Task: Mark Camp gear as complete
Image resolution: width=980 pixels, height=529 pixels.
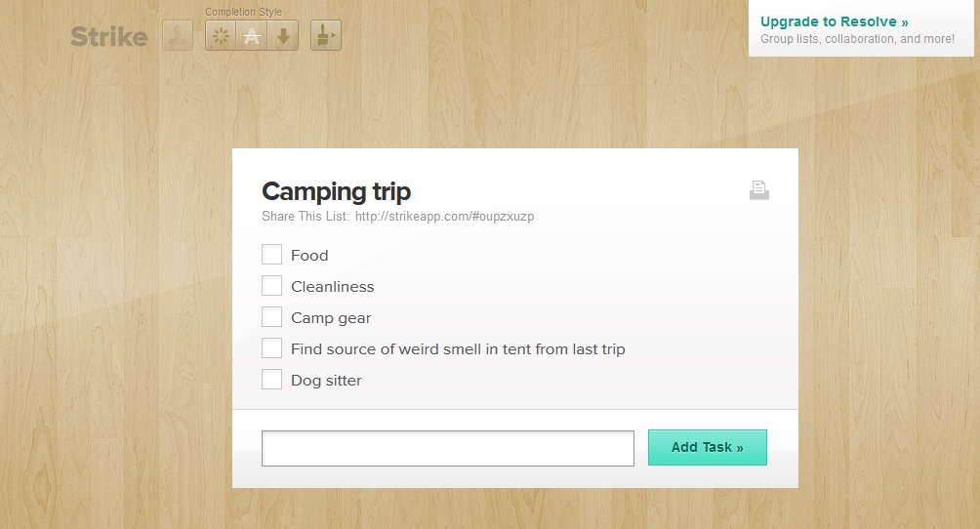Action: (x=271, y=317)
